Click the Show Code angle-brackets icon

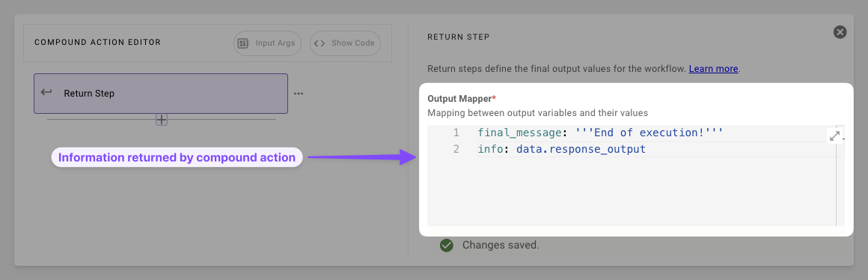tap(319, 43)
